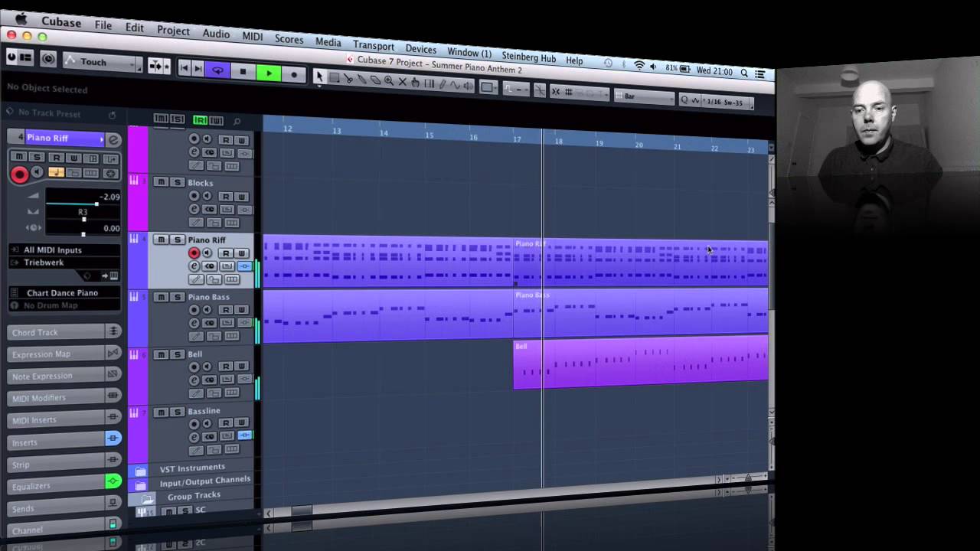980x551 pixels.
Task: Open the Apple menu
Action: point(21,19)
